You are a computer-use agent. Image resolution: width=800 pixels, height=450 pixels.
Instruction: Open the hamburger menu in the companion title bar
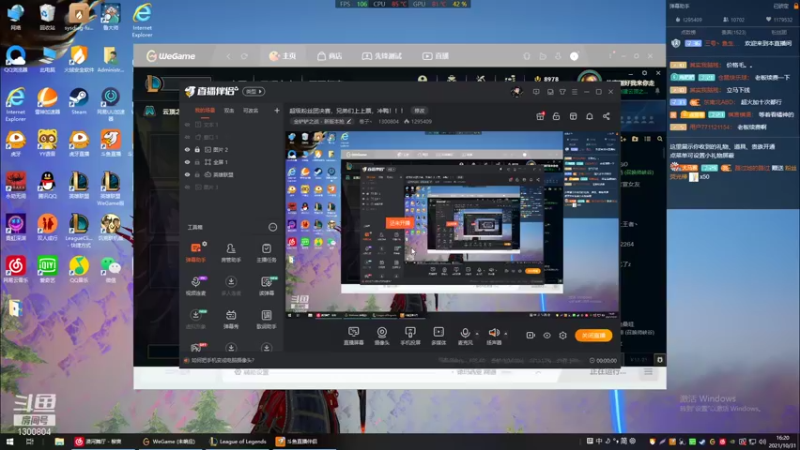(574, 92)
